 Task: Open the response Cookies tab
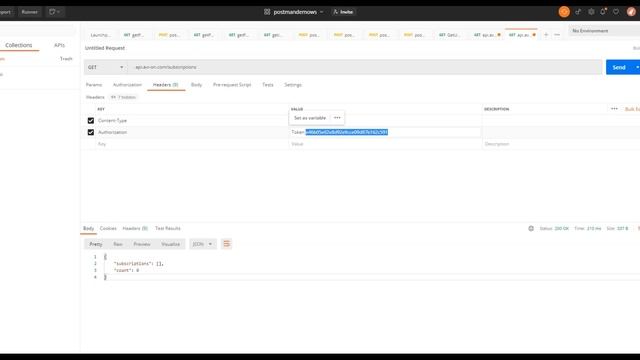tap(108, 228)
